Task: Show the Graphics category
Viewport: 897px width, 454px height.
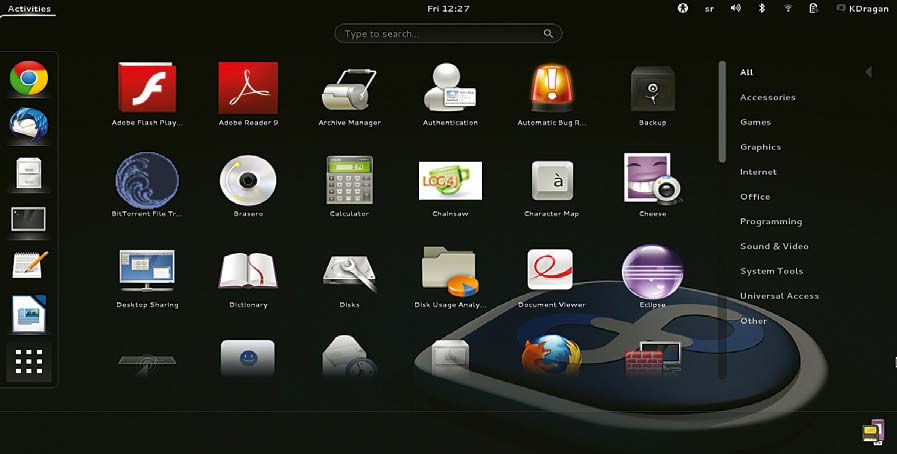Action: pos(760,147)
